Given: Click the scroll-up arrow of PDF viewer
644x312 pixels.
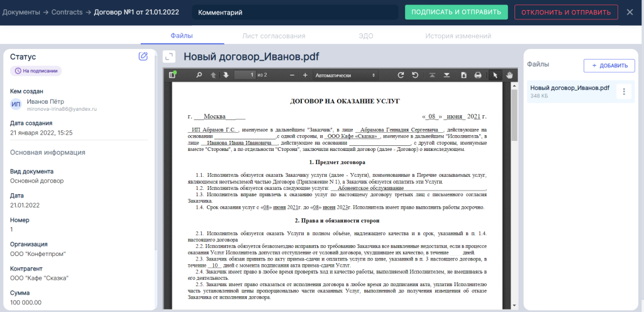Looking at the screenshot, I should 514,84.
